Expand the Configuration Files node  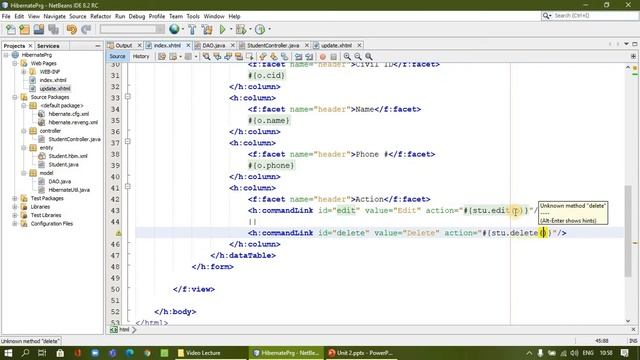pos(15,224)
